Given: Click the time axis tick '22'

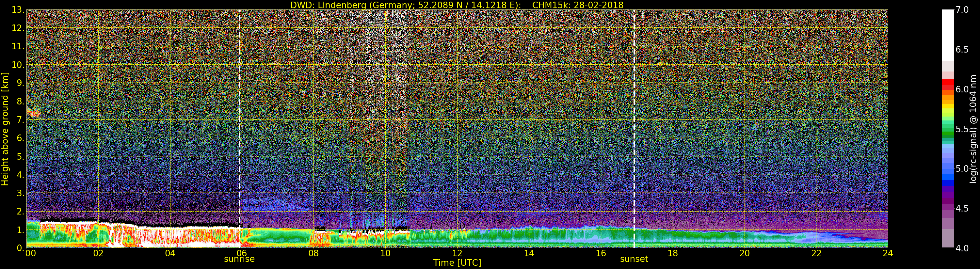Looking at the screenshot, I should (816, 253).
